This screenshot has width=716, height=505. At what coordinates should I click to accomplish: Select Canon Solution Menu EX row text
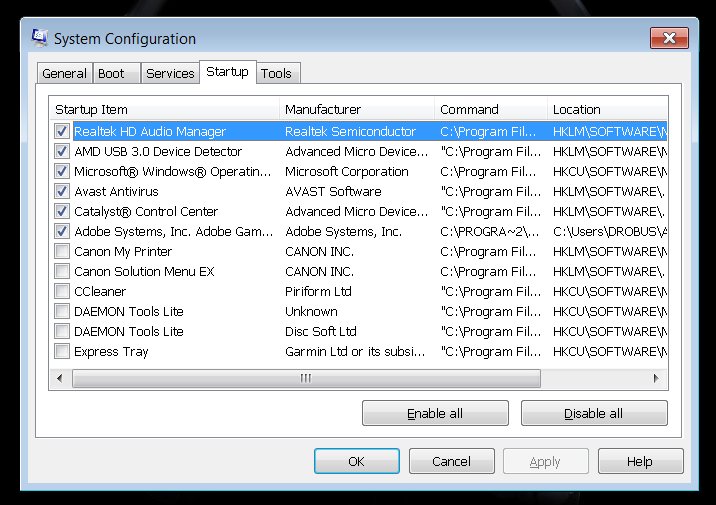click(144, 271)
